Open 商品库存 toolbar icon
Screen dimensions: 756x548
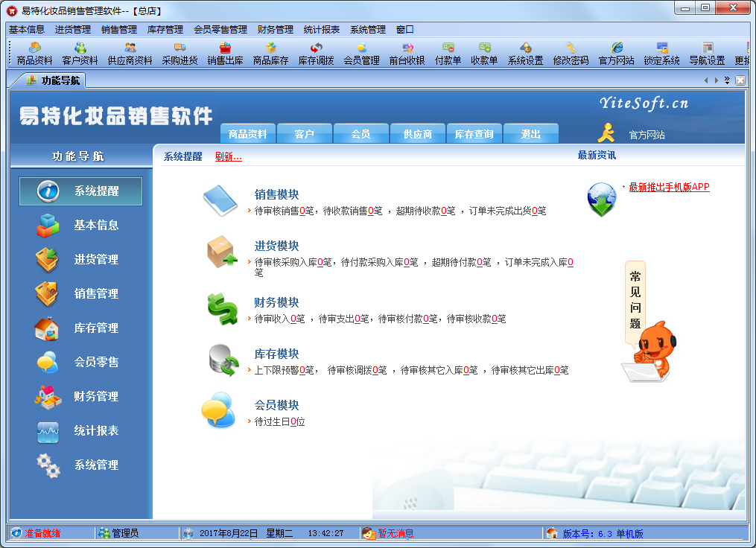point(270,54)
